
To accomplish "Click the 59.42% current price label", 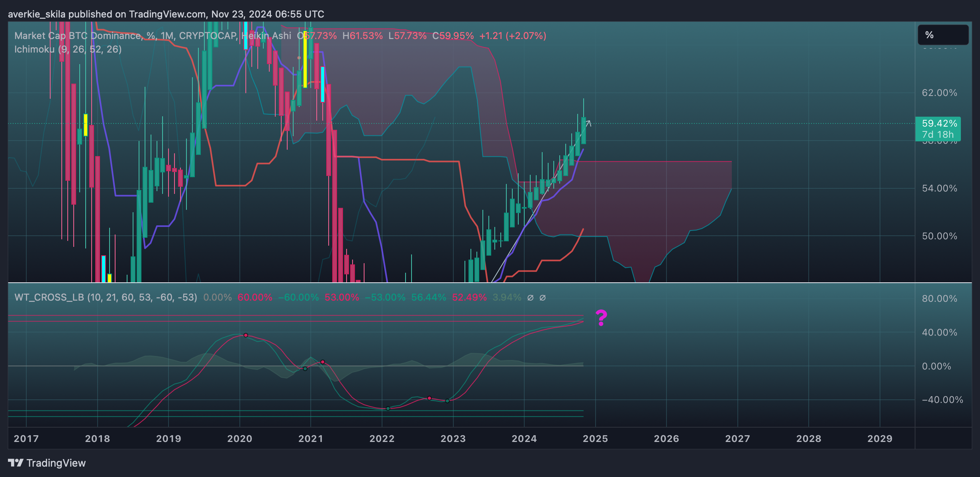I will (939, 123).
